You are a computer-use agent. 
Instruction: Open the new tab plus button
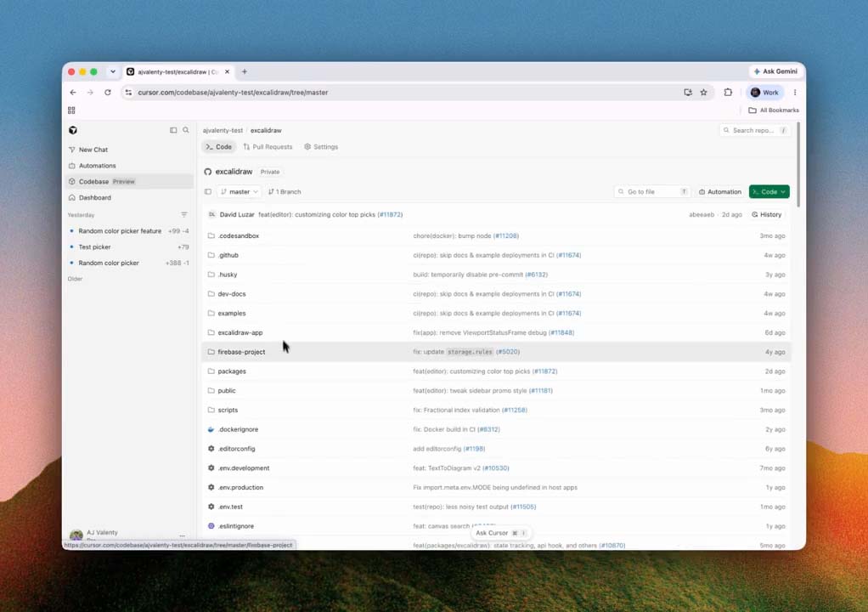244,71
